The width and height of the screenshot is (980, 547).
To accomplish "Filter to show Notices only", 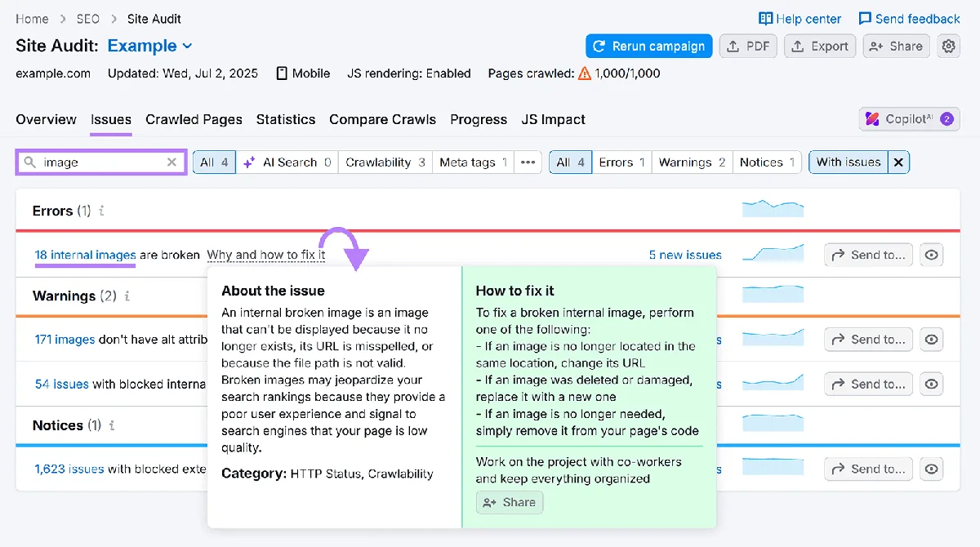I will [767, 162].
